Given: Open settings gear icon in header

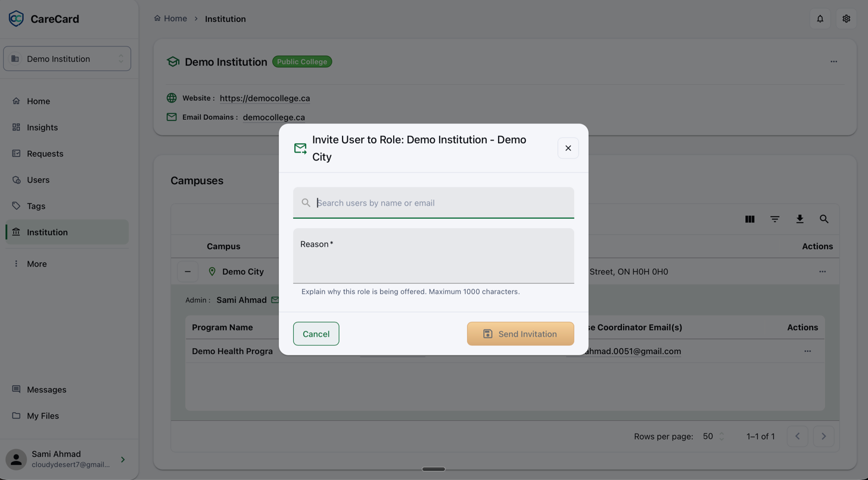Looking at the screenshot, I should [847, 18].
